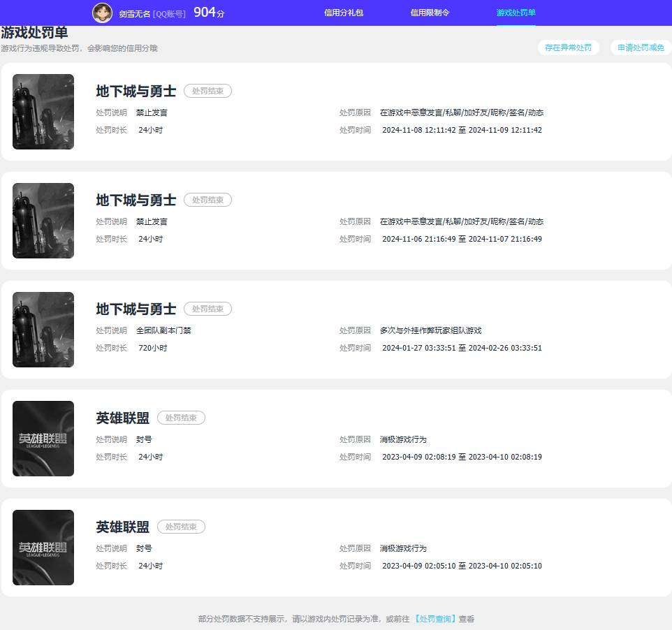Click 禁止发言 description on 2024-11-06 record

coord(152,221)
